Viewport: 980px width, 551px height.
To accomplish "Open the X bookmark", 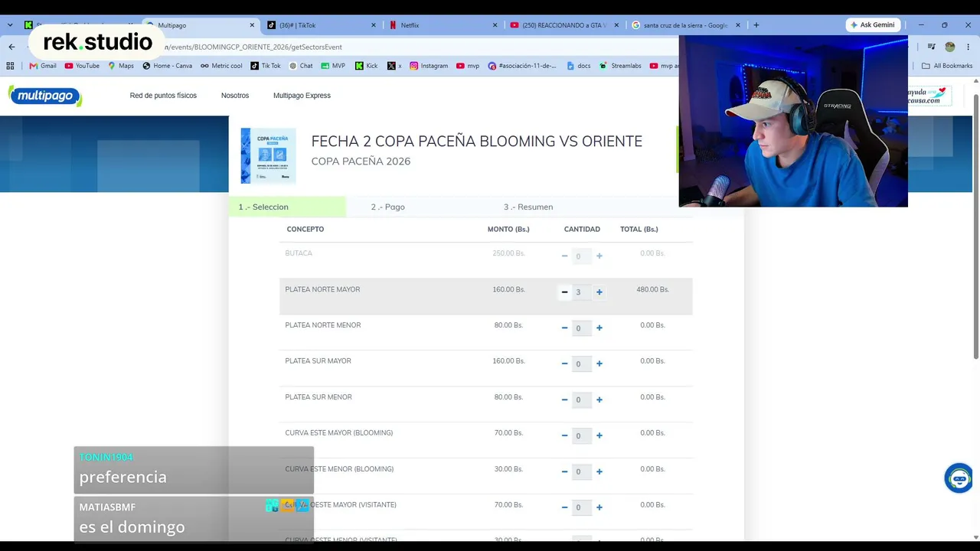I will [x=395, y=66].
